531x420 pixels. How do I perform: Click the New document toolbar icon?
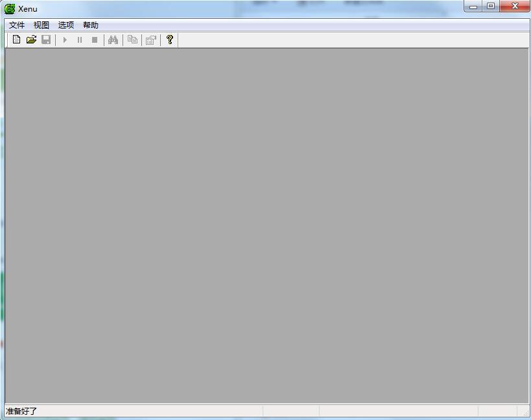pyautogui.click(x=16, y=40)
